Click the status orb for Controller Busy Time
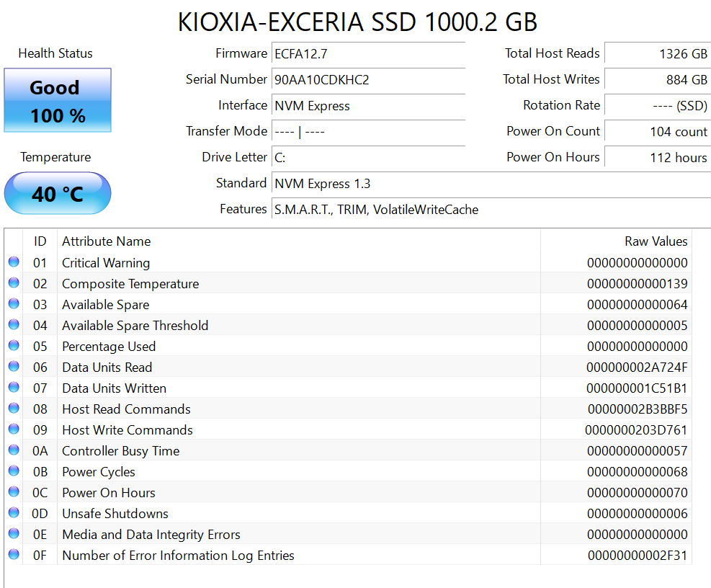Image resolution: width=711 pixels, height=588 pixels. (14, 450)
